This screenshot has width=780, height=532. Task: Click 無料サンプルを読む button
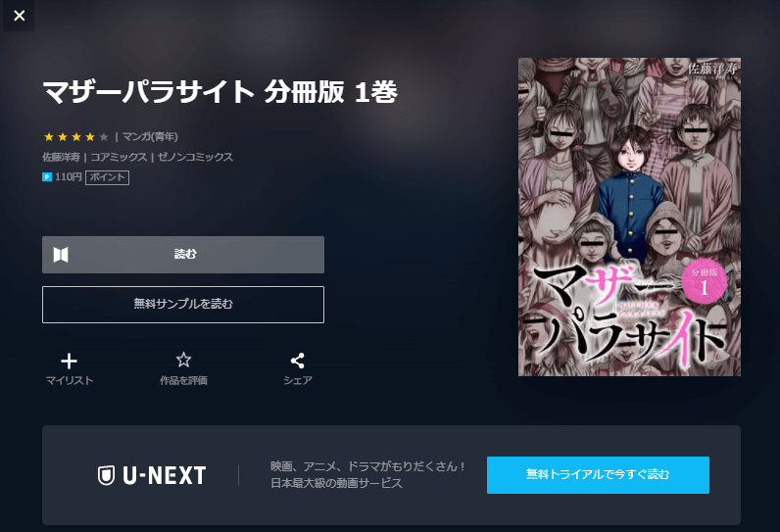point(183,305)
